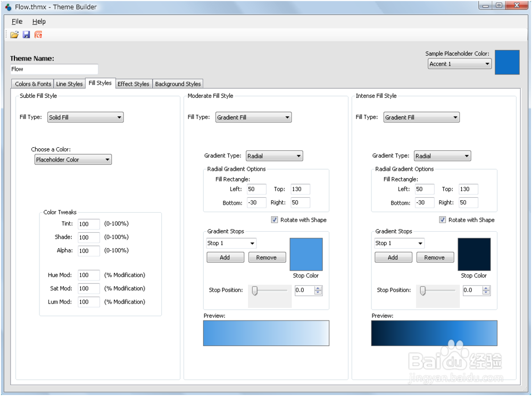The width and height of the screenshot is (532, 396).
Task: Click Remove button in Moderate Gradient Stops
Action: (267, 257)
